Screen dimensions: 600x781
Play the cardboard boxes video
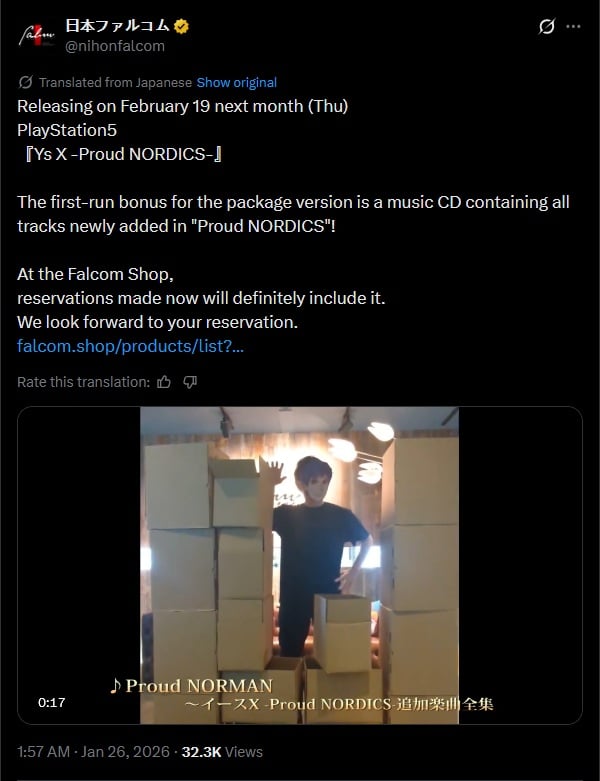point(300,565)
